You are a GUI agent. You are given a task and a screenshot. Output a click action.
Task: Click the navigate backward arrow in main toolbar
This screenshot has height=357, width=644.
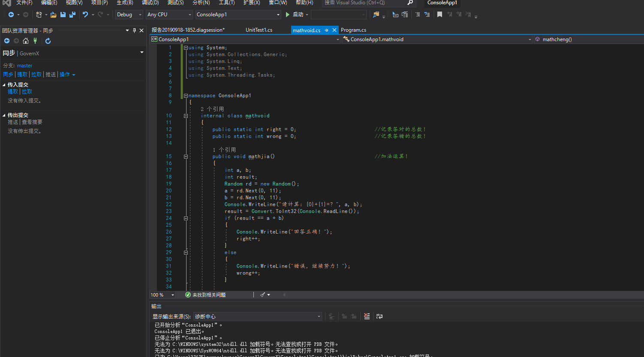tap(11, 15)
